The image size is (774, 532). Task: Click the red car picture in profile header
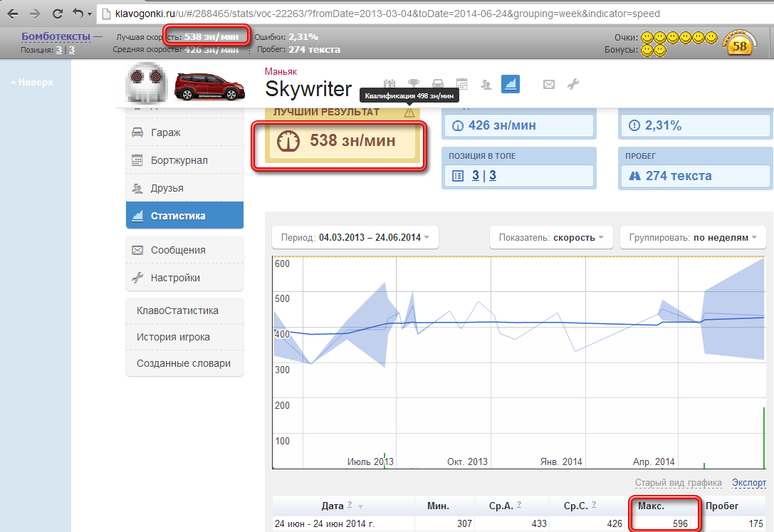(x=210, y=86)
